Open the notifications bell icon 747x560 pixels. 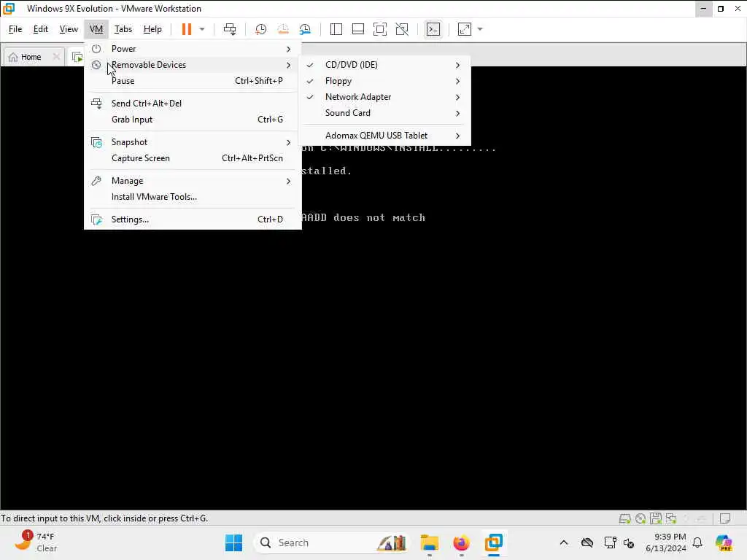point(697,542)
